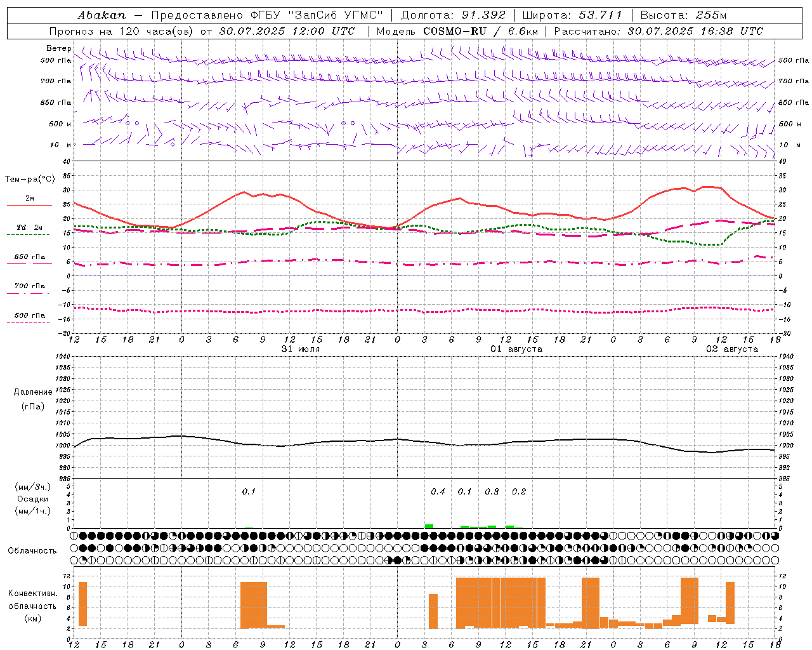Click the orange convective bar at forecast start
812x650 pixels.
[82, 604]
